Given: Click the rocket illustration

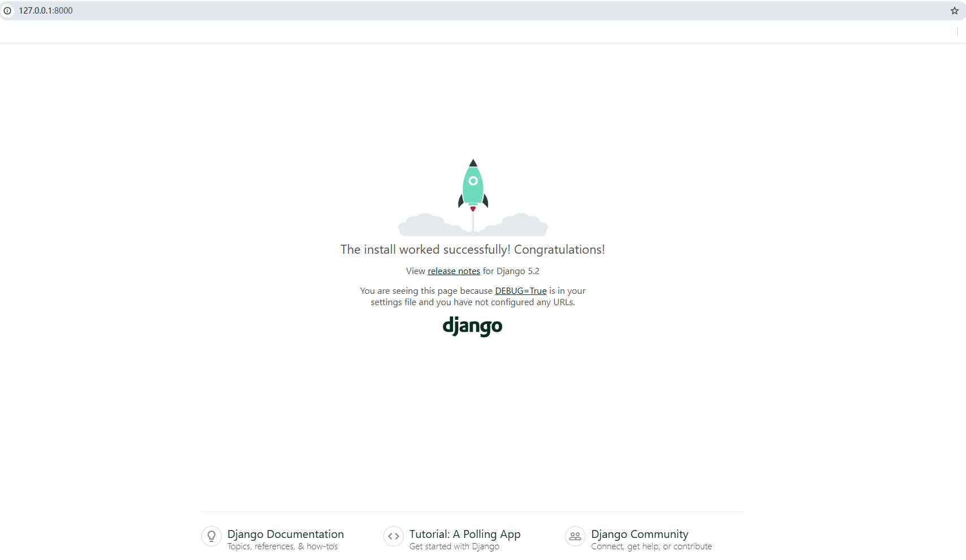Looking at the screenshot, I should click(473, 197).
